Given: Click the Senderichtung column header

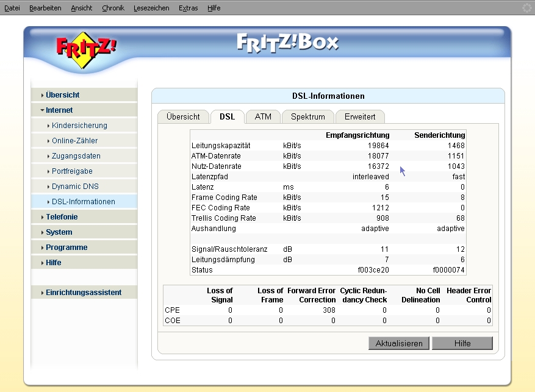Looking at the screenshot, I should 439,135.
